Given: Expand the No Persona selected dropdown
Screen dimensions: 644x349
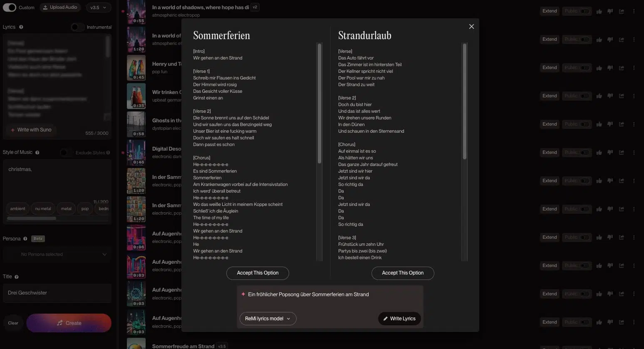Looking at the screenshot, I should [57, 254].
